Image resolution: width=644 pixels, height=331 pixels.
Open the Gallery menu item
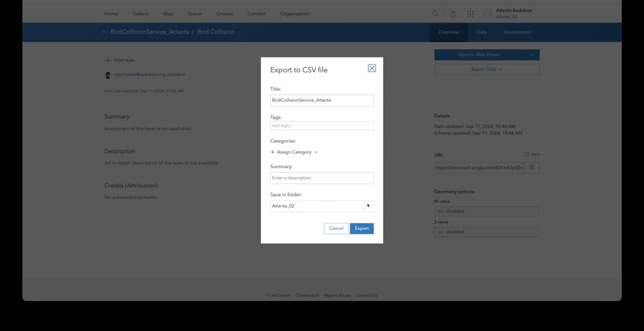(x=140, y=14)
